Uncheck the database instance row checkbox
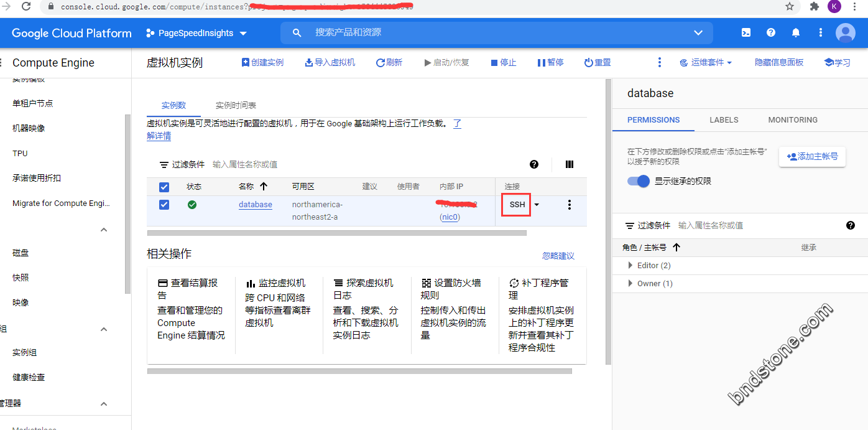Screen dimensions: 868x430 [164, 205]
